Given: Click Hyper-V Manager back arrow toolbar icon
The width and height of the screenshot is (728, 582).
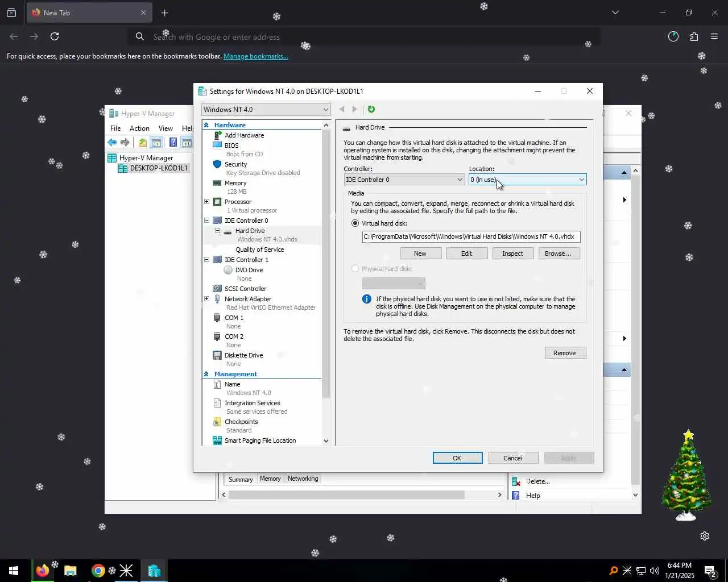Looking at the screenshot, I should point(112,142).
